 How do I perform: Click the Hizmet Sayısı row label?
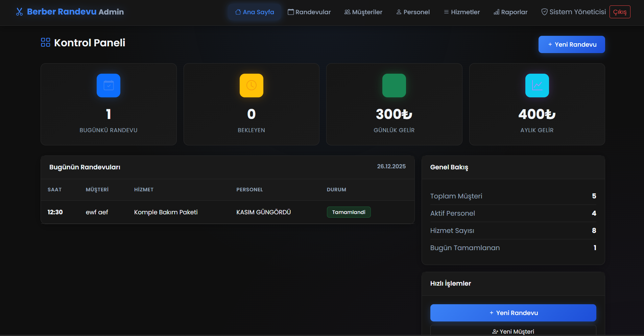(x=452, y=231)
